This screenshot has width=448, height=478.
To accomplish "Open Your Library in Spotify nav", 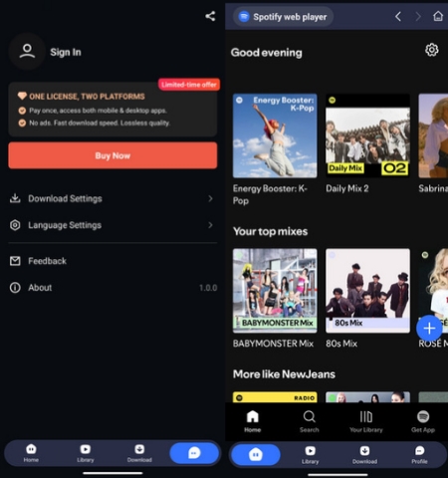I will pyautogui.click(x=366, y=421).
